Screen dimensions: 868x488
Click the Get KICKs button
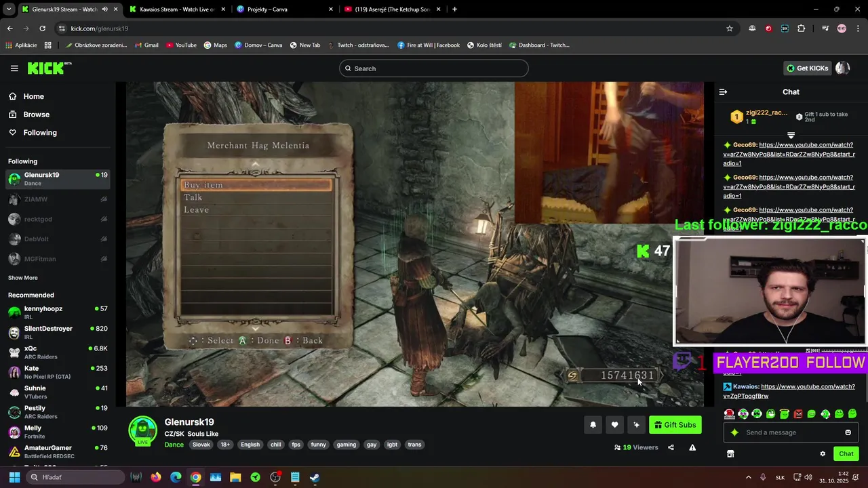point(807,68)
